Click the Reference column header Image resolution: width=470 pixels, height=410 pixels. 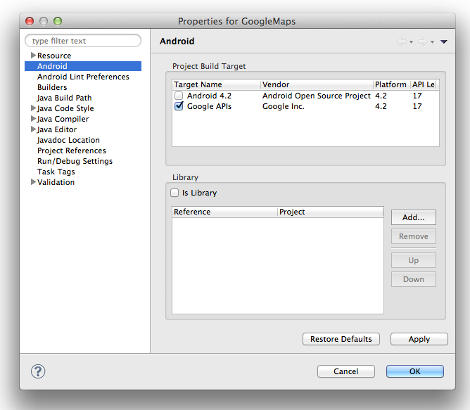(225, 212)
